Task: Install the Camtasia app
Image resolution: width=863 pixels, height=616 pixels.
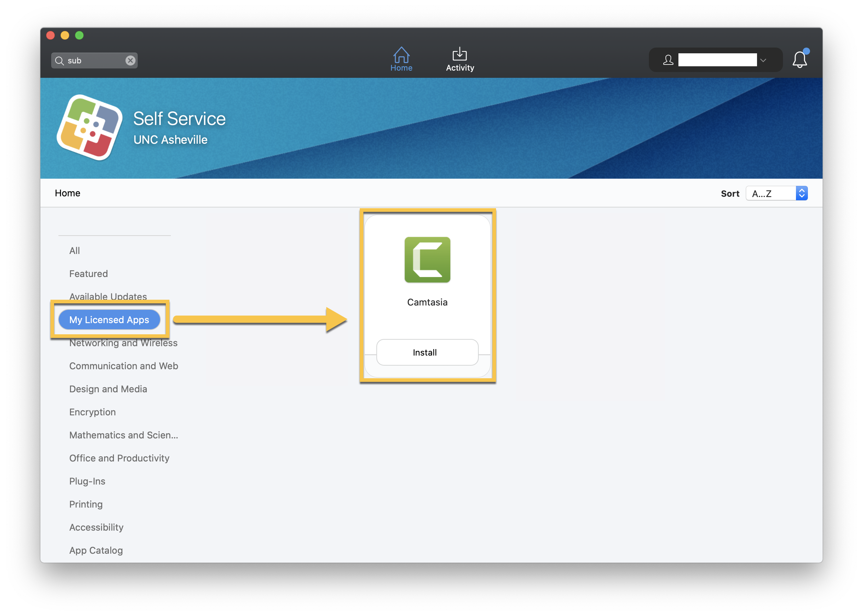Action: tap(427, 352)
